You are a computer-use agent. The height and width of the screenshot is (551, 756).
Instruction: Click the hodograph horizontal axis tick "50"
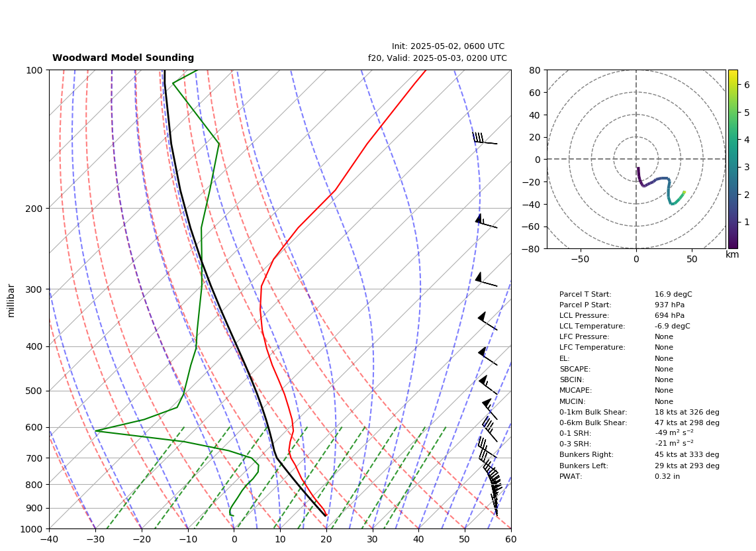692,259
